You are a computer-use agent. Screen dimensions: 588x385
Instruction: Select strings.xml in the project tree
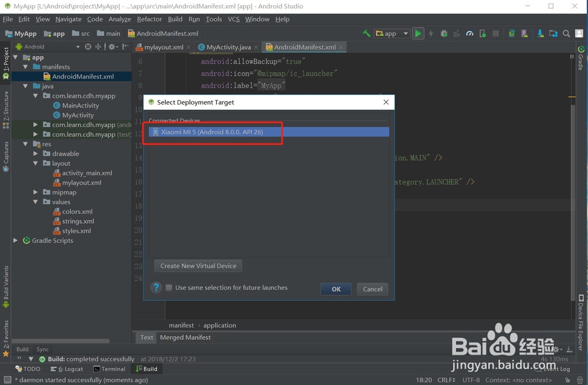73,221
